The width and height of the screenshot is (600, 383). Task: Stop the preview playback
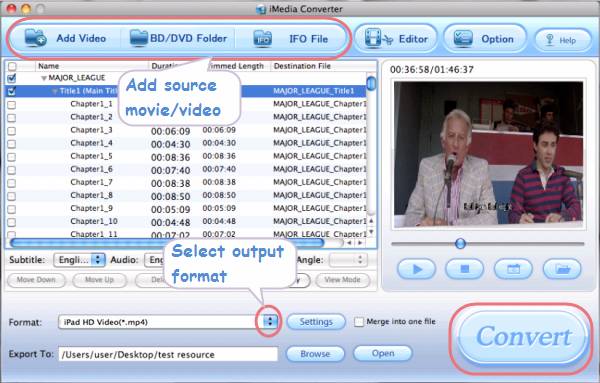tap(465, 269)
